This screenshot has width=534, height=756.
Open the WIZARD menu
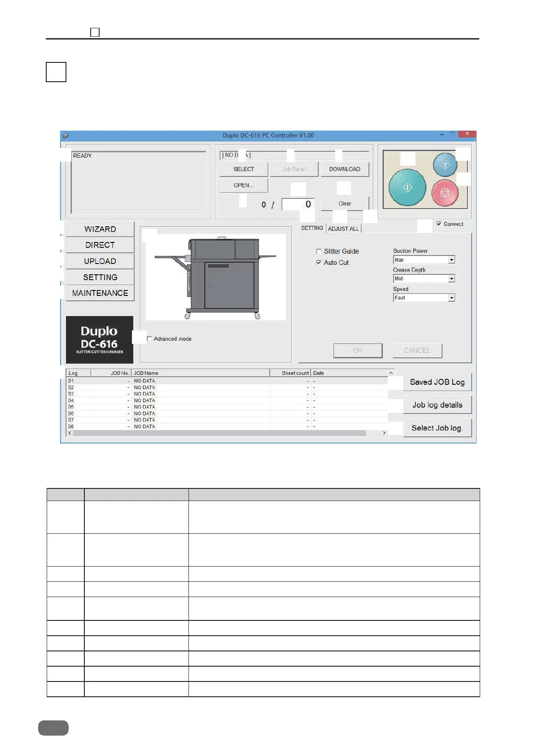100,229
